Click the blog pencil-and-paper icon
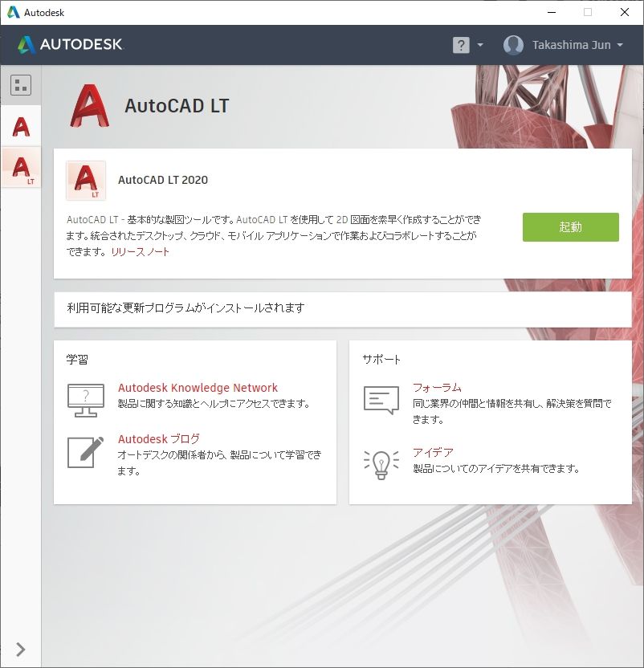Screen dimensions: 644x668 click(x=86, y=451)
